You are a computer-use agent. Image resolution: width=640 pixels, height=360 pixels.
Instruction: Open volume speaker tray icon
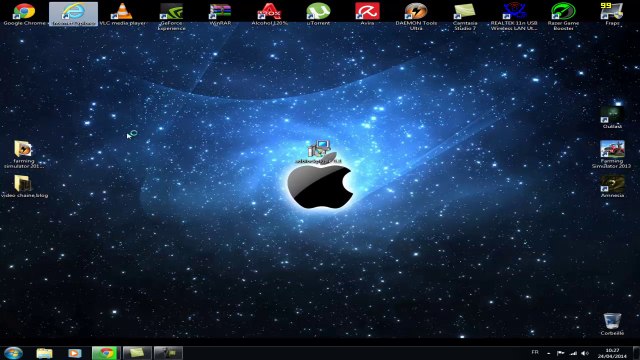point(585,353)
